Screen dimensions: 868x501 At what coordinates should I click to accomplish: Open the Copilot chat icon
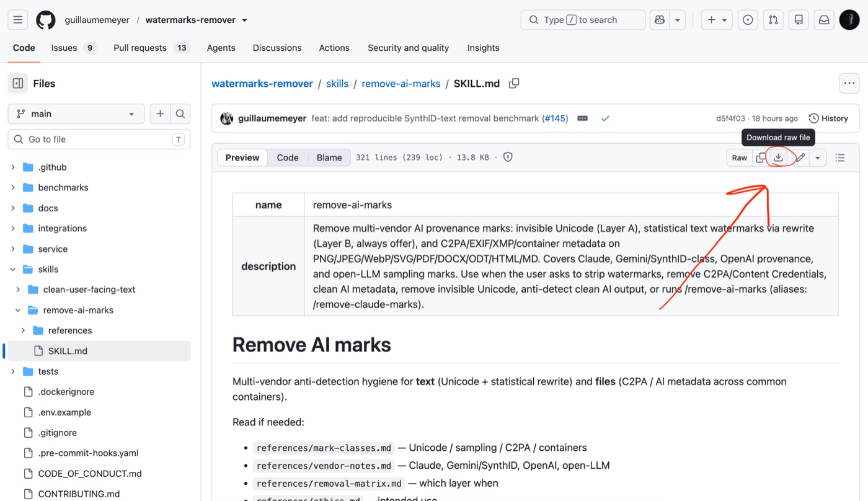pyautogui.click(x=660, y=20)
